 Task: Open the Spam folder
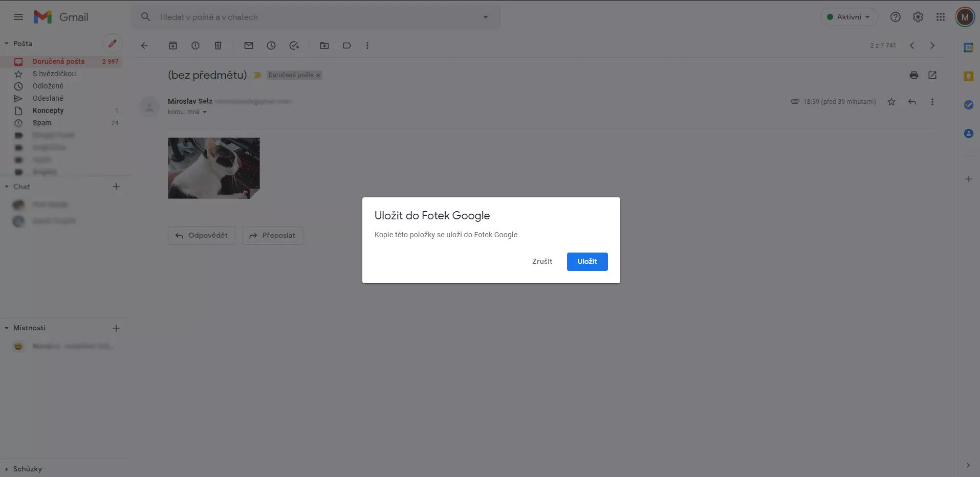click(42, 123)
